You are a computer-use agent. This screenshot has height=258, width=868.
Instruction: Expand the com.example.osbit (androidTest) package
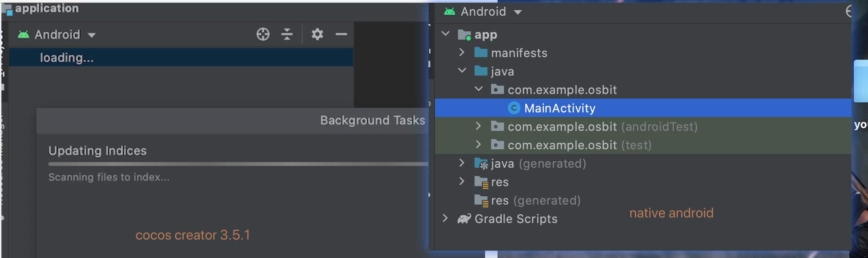pyautogui.click(x=478, y=126)
